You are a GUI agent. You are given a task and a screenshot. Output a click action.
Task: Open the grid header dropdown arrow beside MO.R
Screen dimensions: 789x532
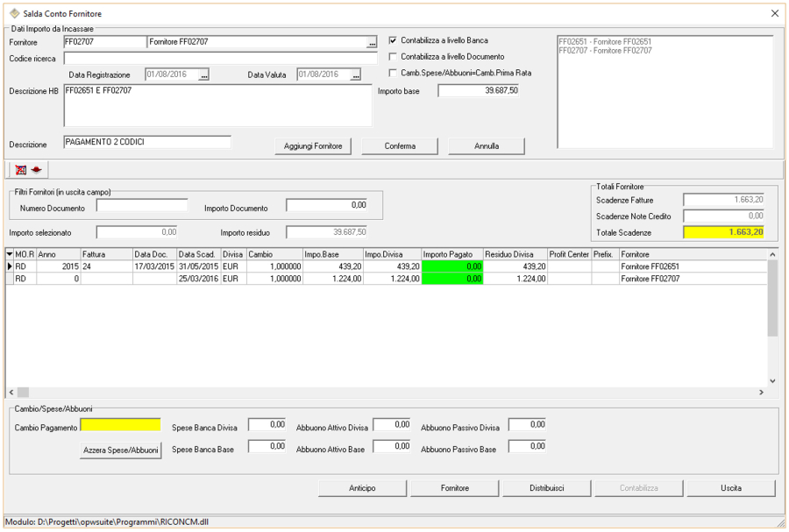click(x=10, y=254)
